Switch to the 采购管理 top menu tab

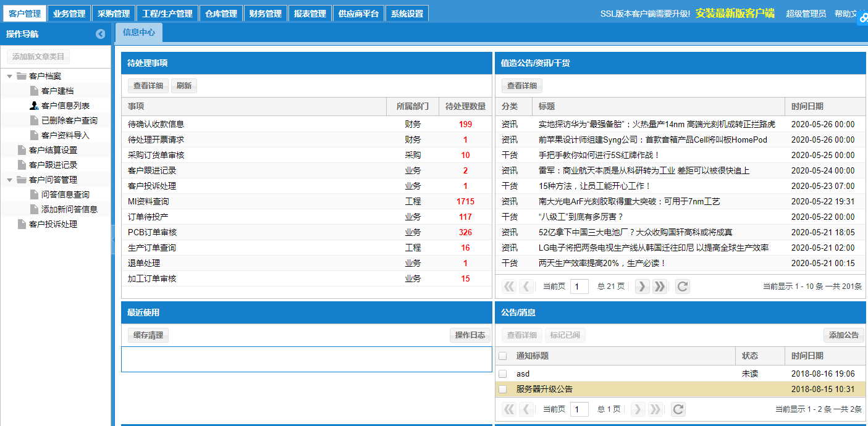(x=114, y=14)
